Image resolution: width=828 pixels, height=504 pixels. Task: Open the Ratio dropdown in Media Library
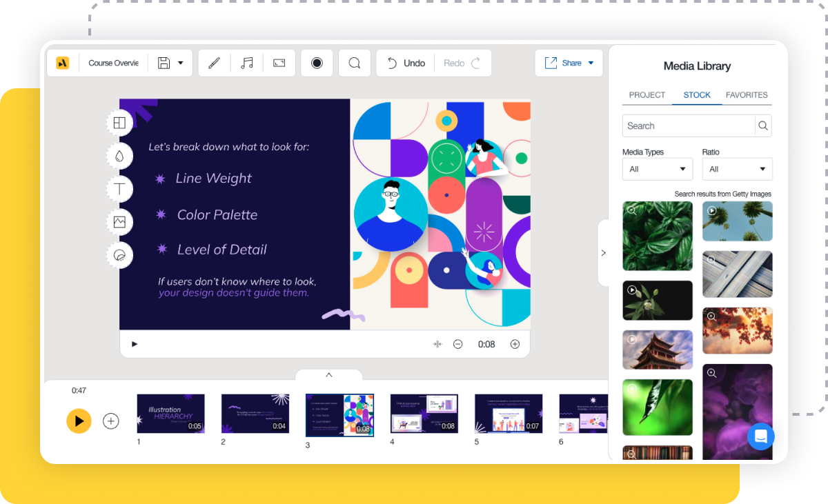[x=737, y=169]
